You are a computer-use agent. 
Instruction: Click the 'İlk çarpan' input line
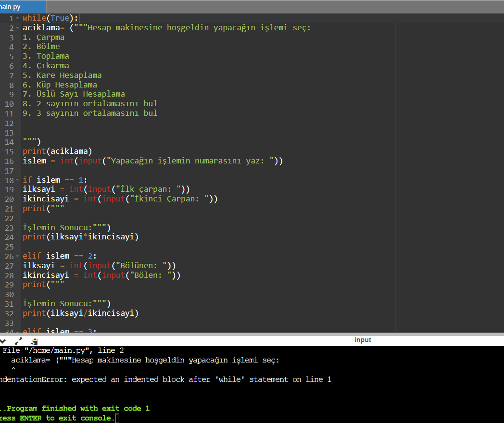coord(106,189)
